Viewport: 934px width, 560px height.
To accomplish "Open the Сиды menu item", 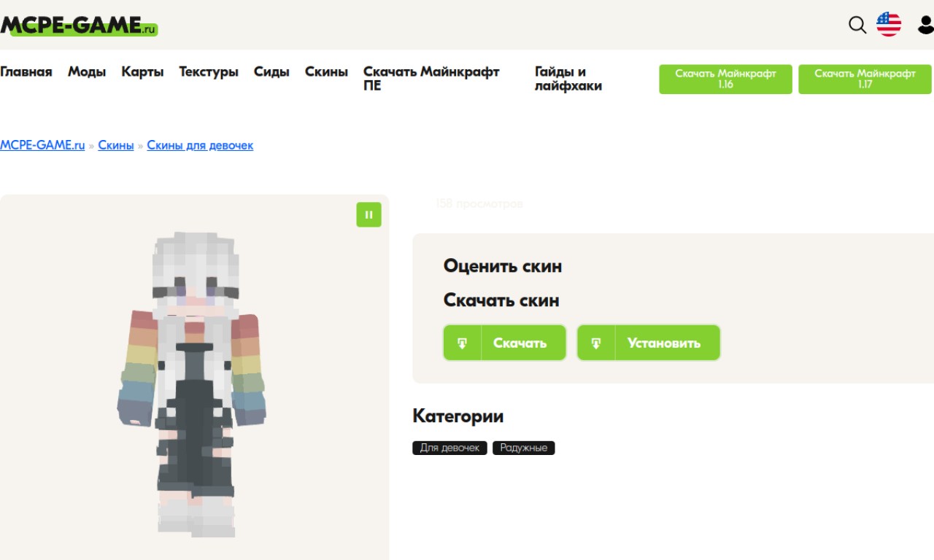I will (x=271, y=71).
